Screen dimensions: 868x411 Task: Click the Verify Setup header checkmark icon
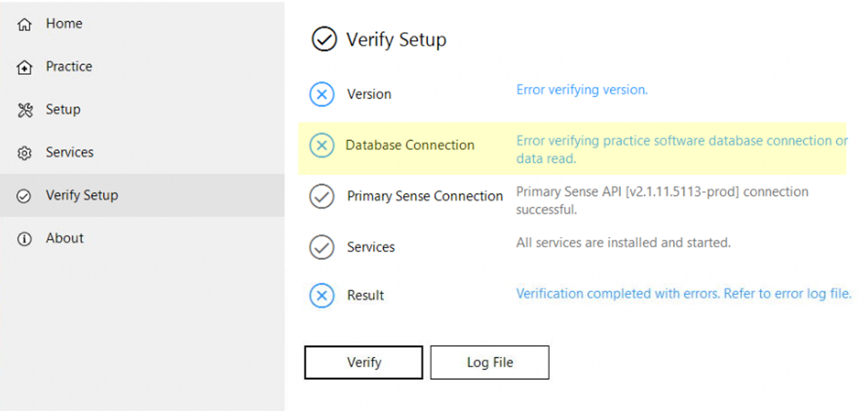pyautogui.click(x=324, y=39)
